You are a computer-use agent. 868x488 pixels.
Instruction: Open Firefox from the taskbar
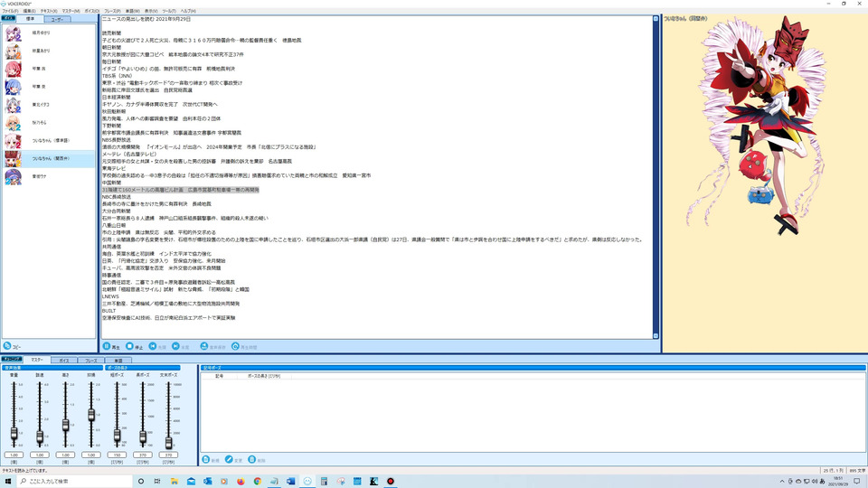coord(241,482)
